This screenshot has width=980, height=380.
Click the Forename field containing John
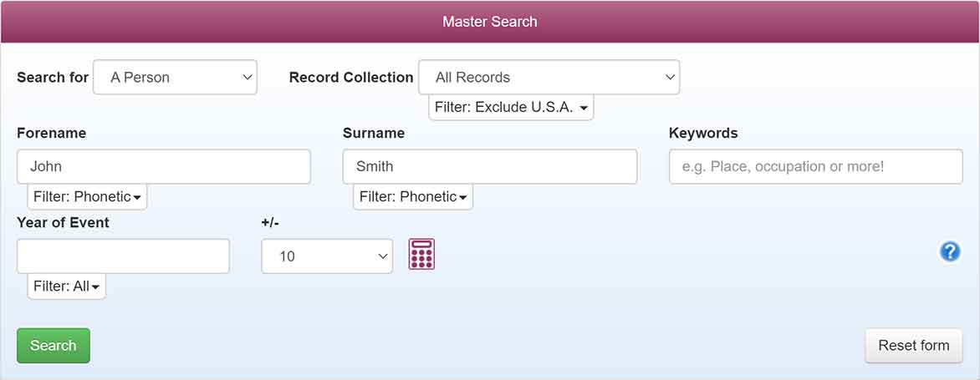click(x=164, y=166)
